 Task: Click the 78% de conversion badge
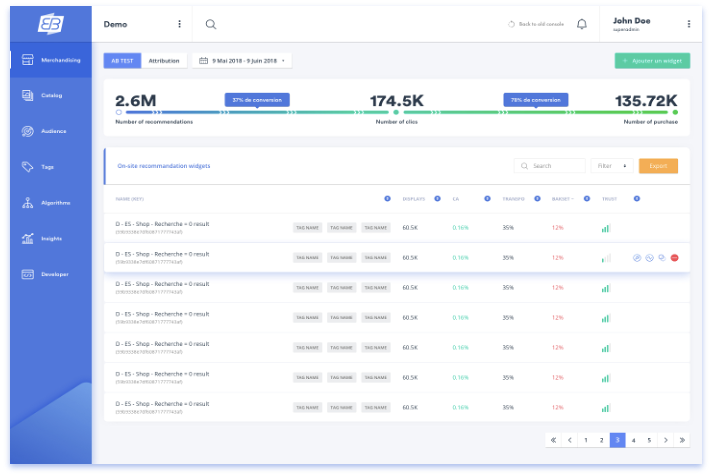coord(536,100)
